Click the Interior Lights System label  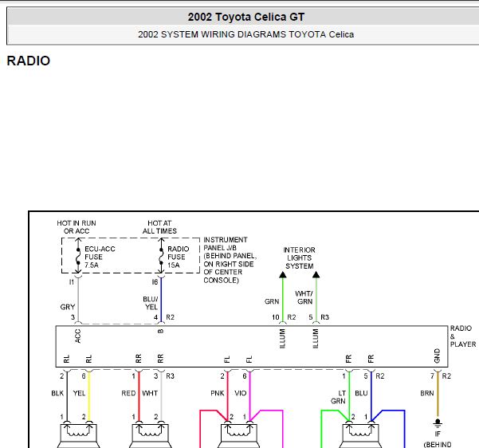point(299,258)
